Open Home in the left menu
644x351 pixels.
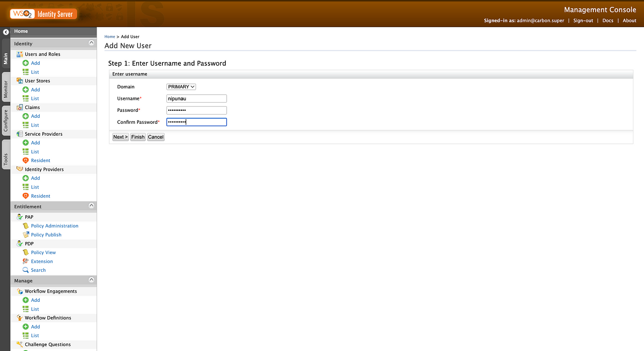click(x=21, y=31)
